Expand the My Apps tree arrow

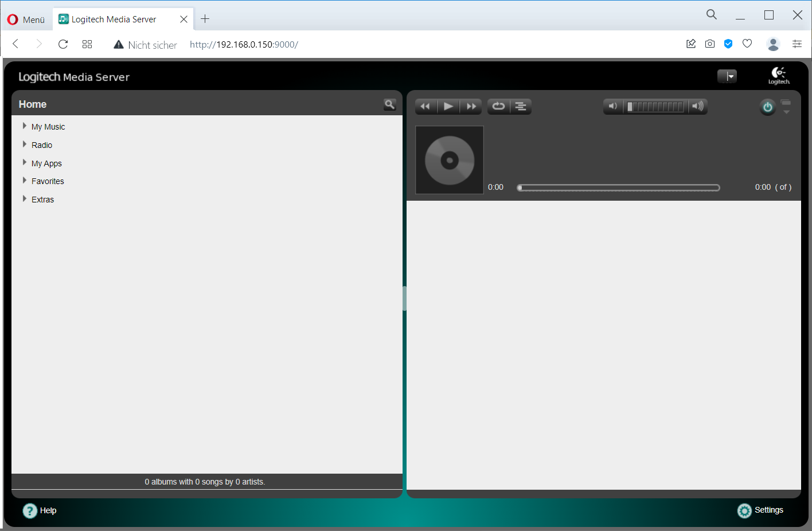click(24, 163)
